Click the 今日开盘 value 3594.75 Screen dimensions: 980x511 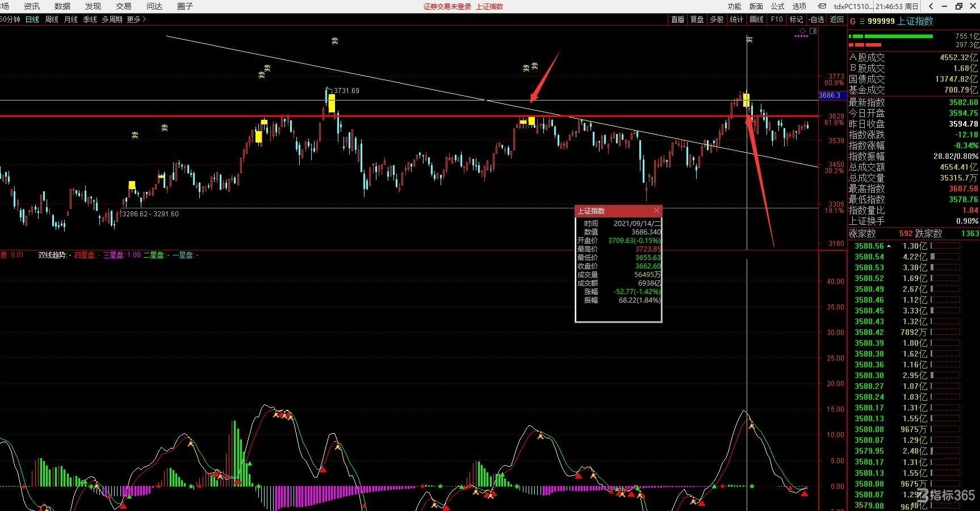[964, 113]
